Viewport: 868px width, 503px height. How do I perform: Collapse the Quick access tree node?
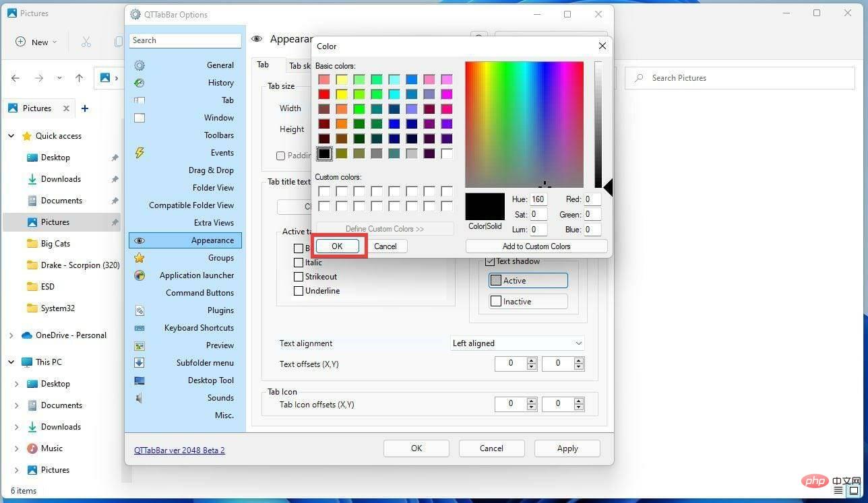point(11,136)
